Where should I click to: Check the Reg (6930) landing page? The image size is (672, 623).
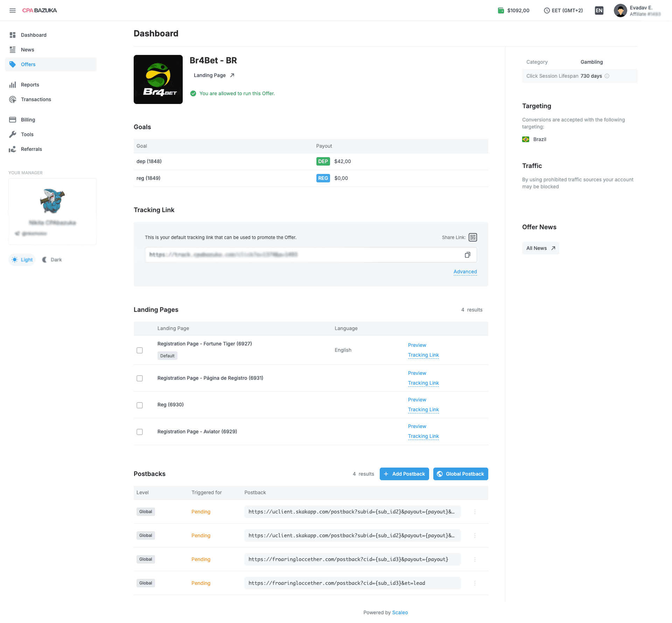point(140,405)
